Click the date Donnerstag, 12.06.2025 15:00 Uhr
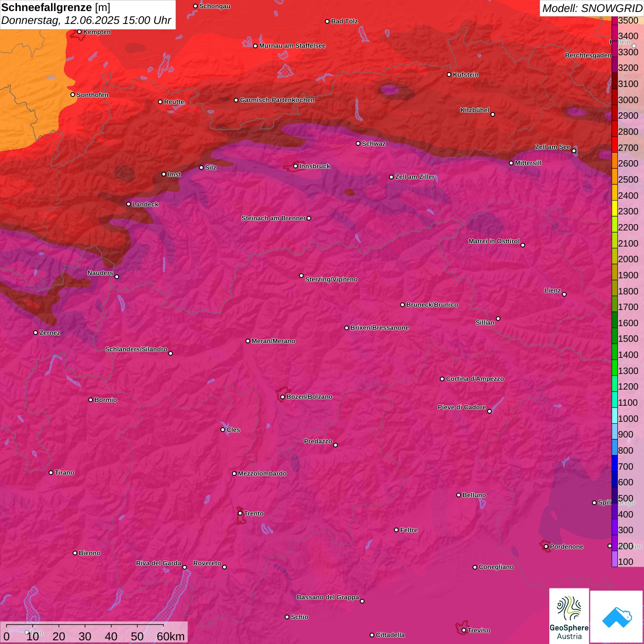 86,20
